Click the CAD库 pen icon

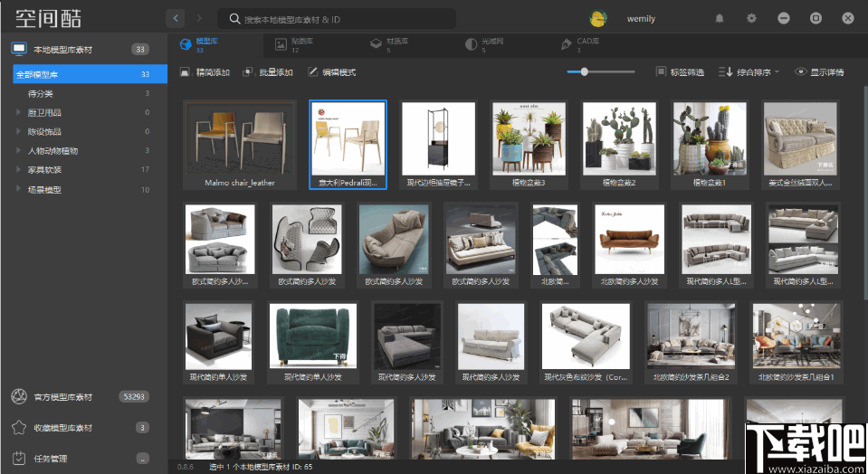click(567, 44)
